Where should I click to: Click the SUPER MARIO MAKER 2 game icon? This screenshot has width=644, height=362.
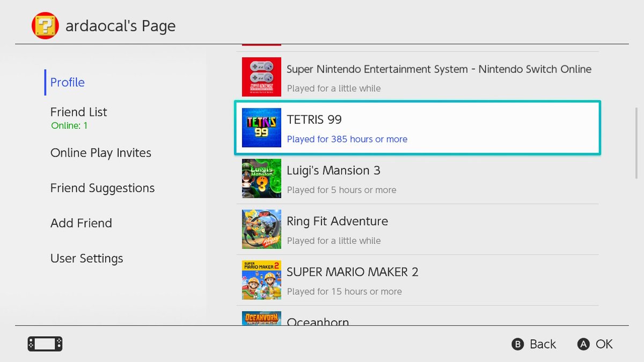click(x=261, y=280)
